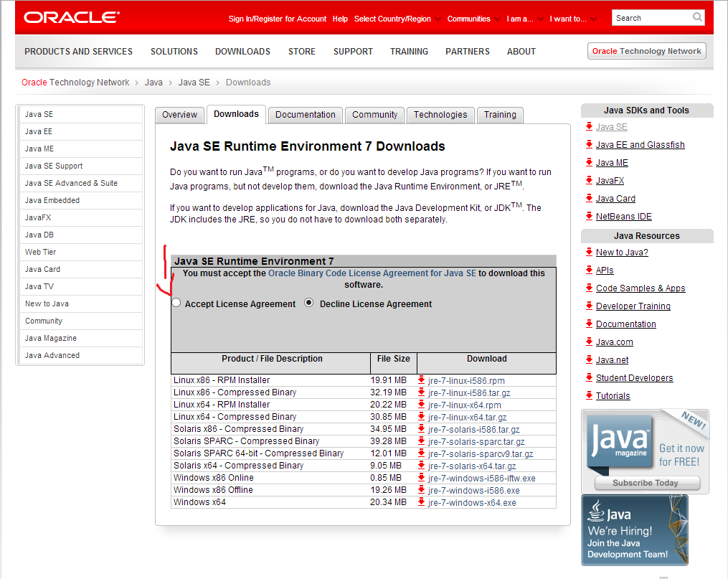Click in the Search input field
Image resolution: width=728 pixels, height=579 pixels.
pos(651,18)
